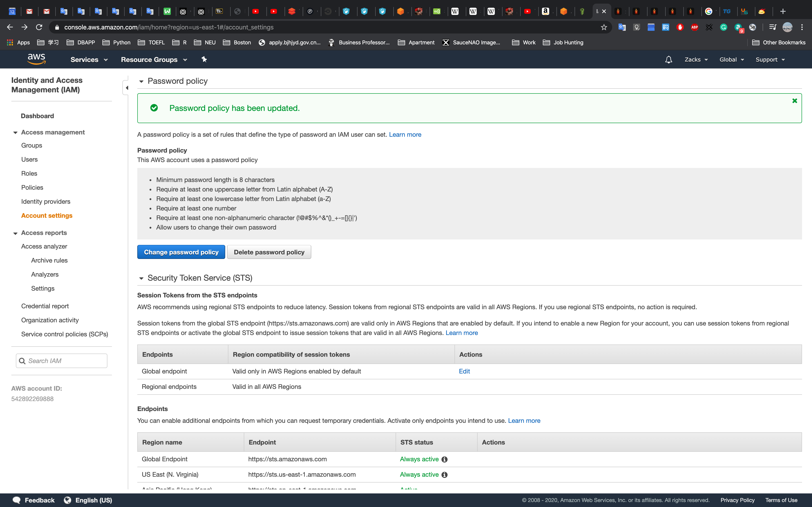Reload the page using browser refresh icon

coord(39,27)
